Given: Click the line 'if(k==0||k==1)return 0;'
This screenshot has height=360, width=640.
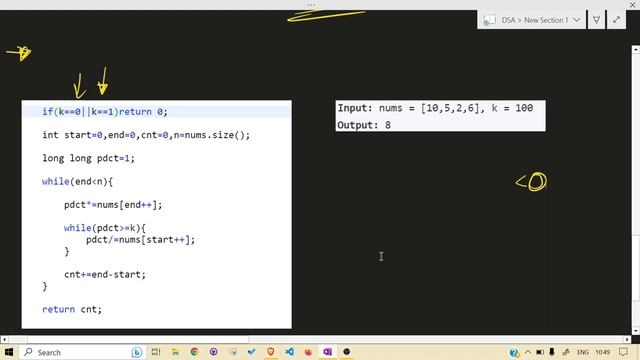Looking at the screenshot, I should tap(105, 112).
